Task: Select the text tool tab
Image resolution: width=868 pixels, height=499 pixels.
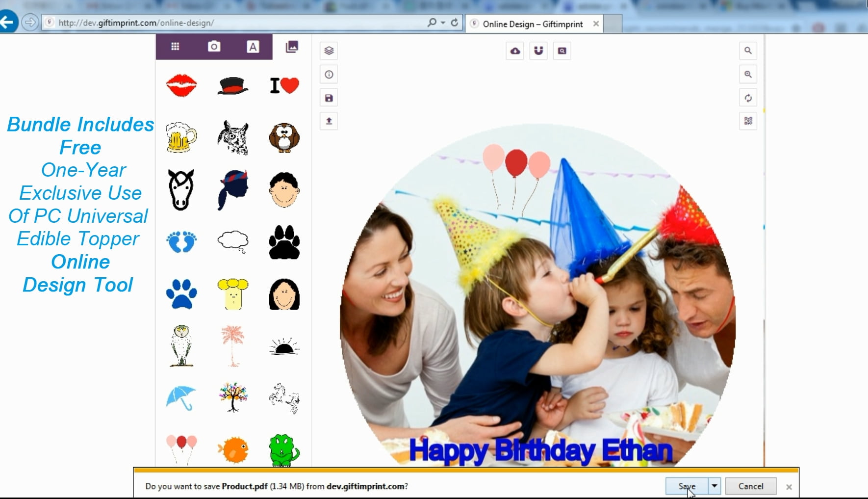Action: pos(253,47)
